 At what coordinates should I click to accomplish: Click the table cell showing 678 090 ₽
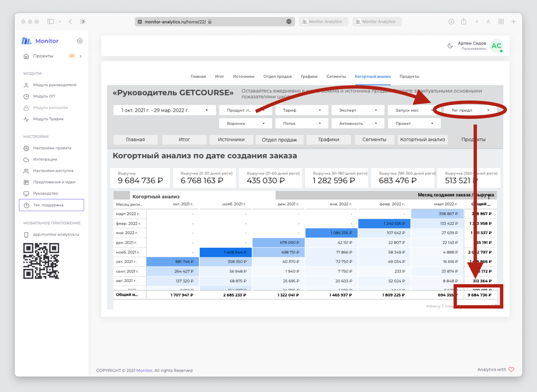point(279,243)
